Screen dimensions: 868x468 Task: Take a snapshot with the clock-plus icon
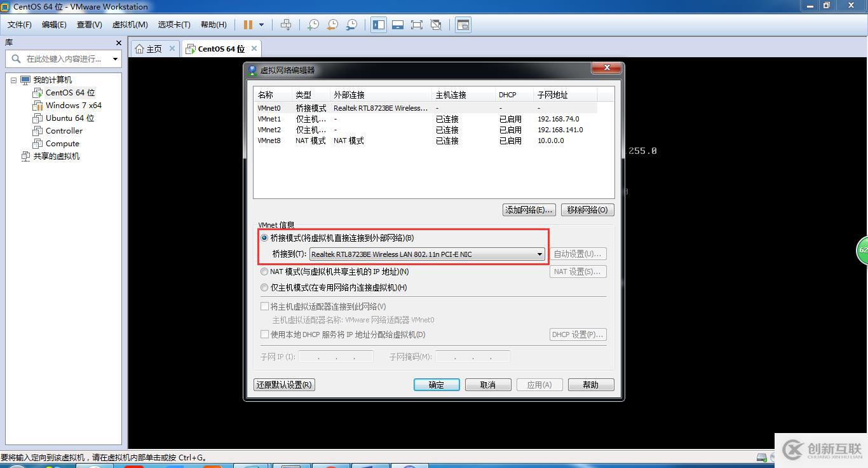313,25
